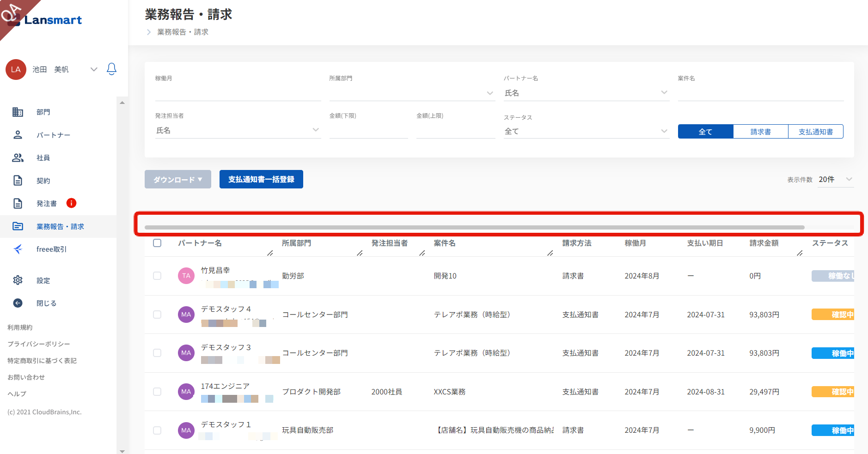
Task: Click the 設定 gear icon
Action: [18, 280]
